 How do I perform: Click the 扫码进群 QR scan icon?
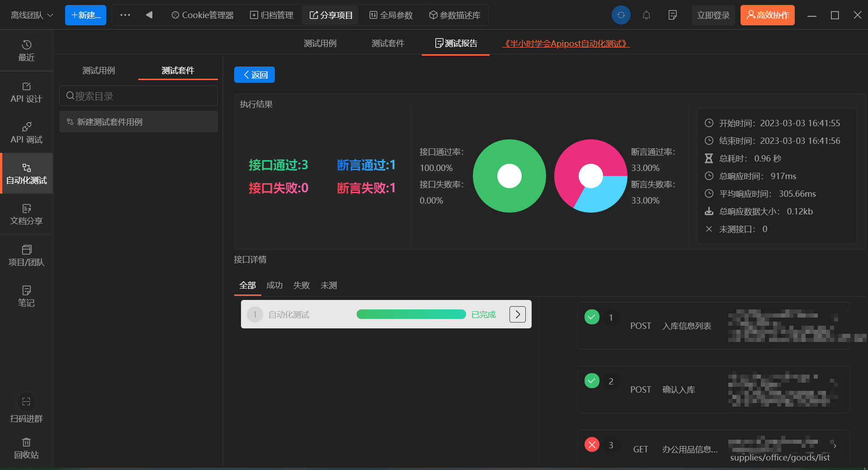click(x=26, y=402)
